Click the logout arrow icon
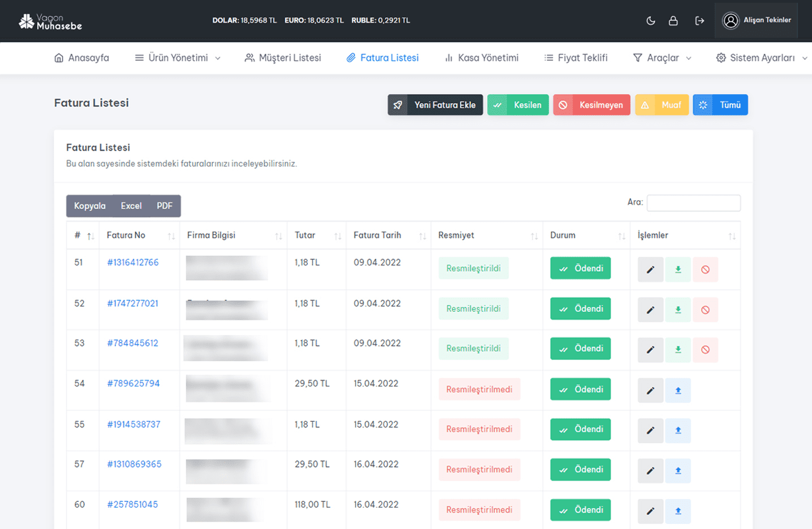812x529 pixels. pyautogui.click(x=699, y=21)
